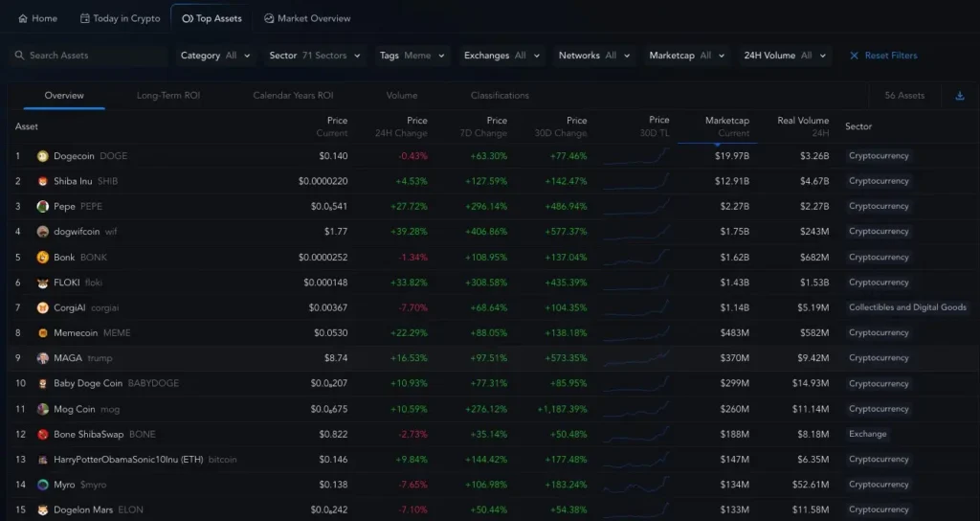
Task: Open the Market Overview tab
Action: click(x=306, y=18)
